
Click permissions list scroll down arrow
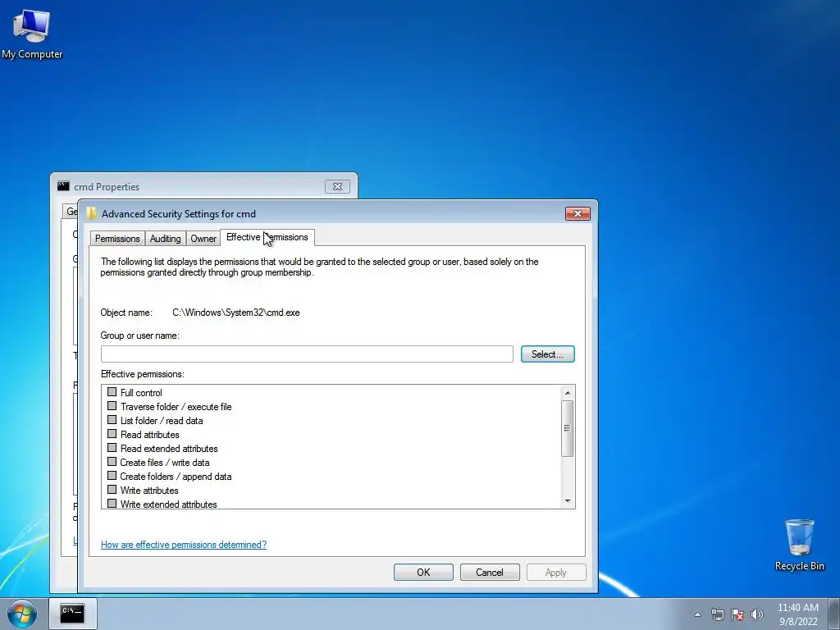(x=568, y=501)
